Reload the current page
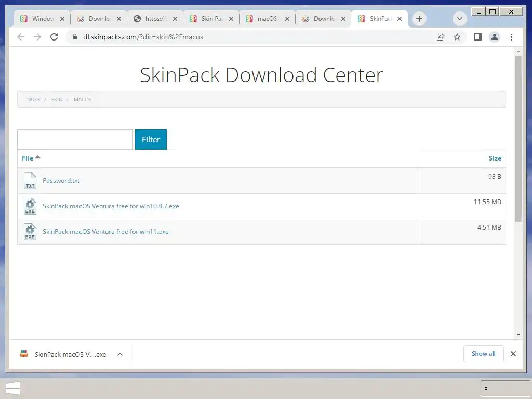This screenshot has width=532, height=399. tap(54, 37)
